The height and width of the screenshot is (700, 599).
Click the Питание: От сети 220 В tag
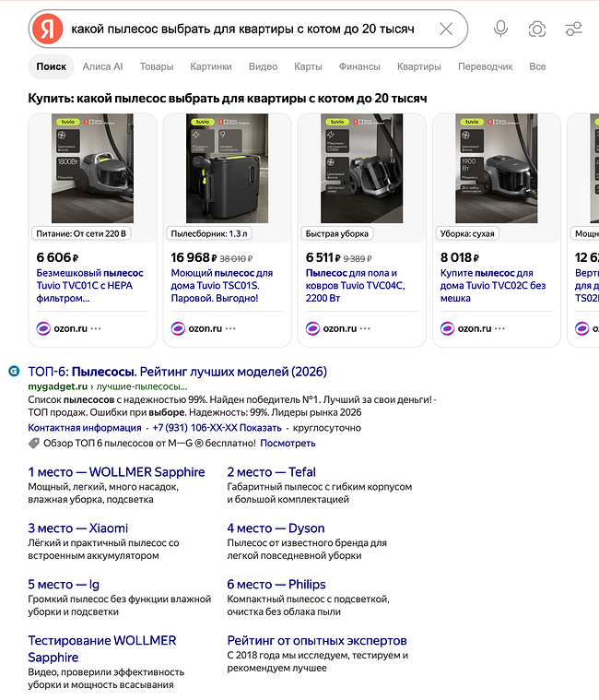click(81, 233)
